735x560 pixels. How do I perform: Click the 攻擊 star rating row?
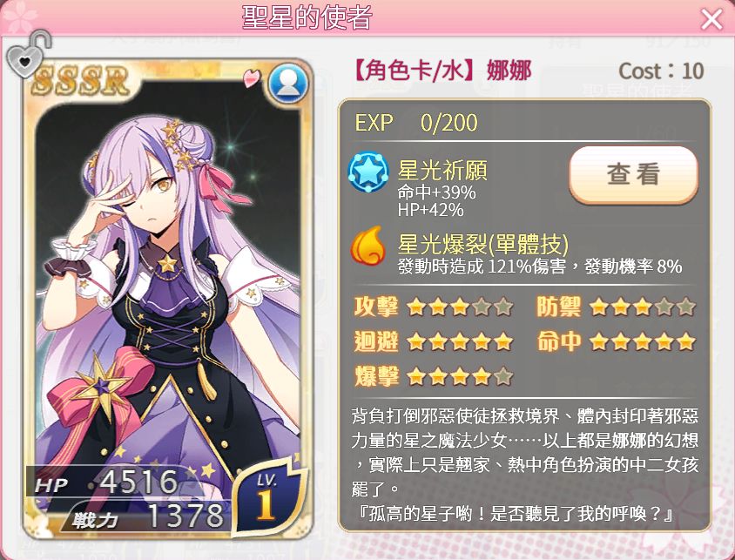pyautogui.click(x=434, y=307)
